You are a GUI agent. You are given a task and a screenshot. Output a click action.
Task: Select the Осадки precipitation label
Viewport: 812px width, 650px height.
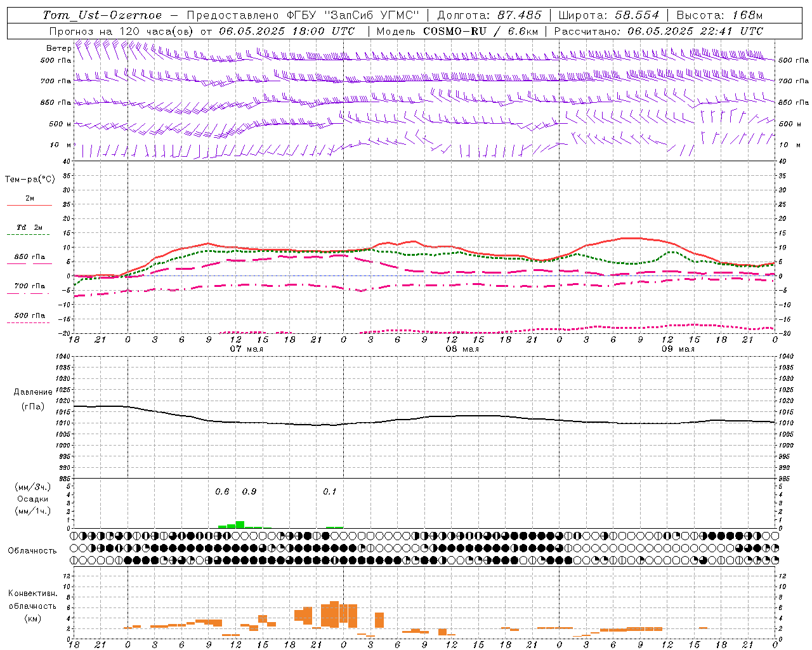32,499
